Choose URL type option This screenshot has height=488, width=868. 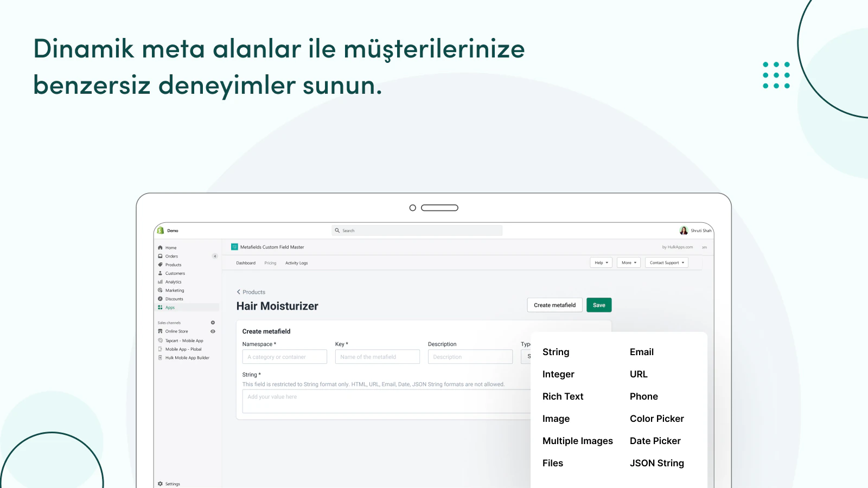pyautogui.click(x=639, y=375)
